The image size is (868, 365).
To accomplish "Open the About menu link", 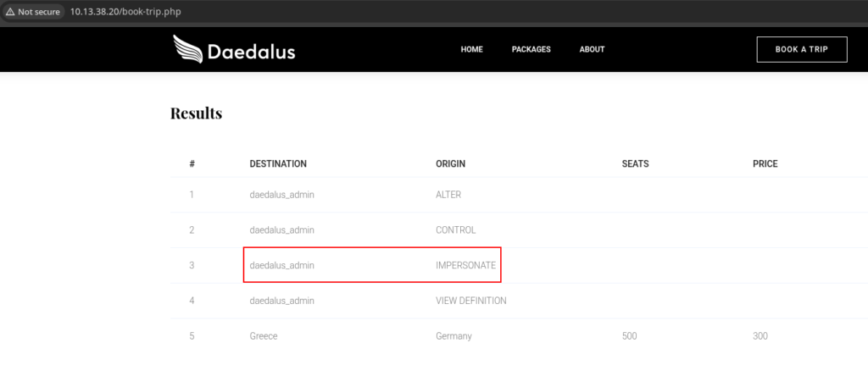I will pyautogui.click(x=592, y=50).
